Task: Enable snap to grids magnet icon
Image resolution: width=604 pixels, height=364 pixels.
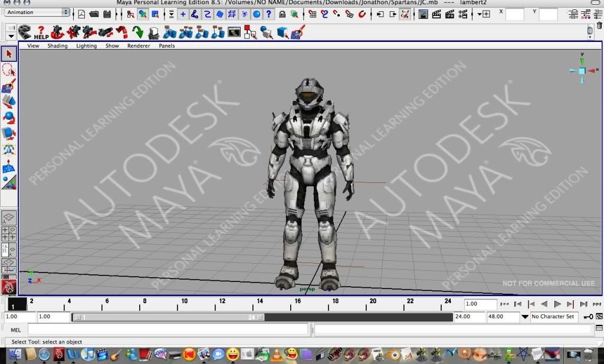Action: pos(313,15)
